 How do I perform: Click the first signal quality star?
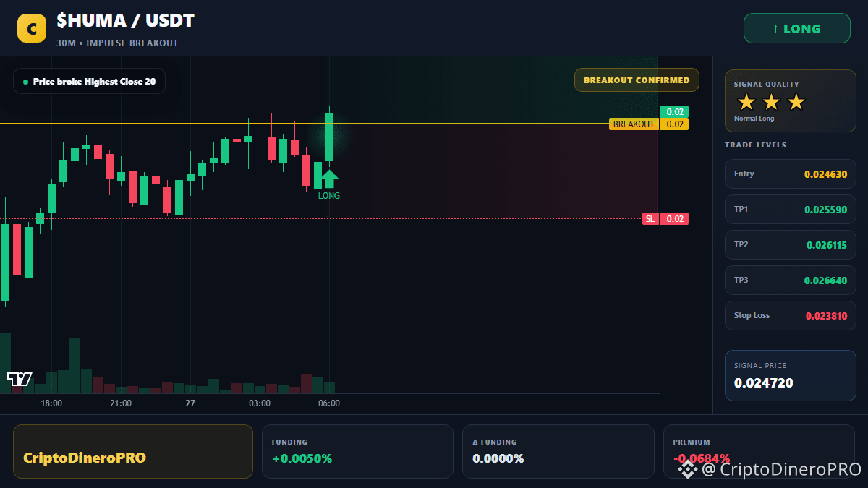(x=746, y=102)
